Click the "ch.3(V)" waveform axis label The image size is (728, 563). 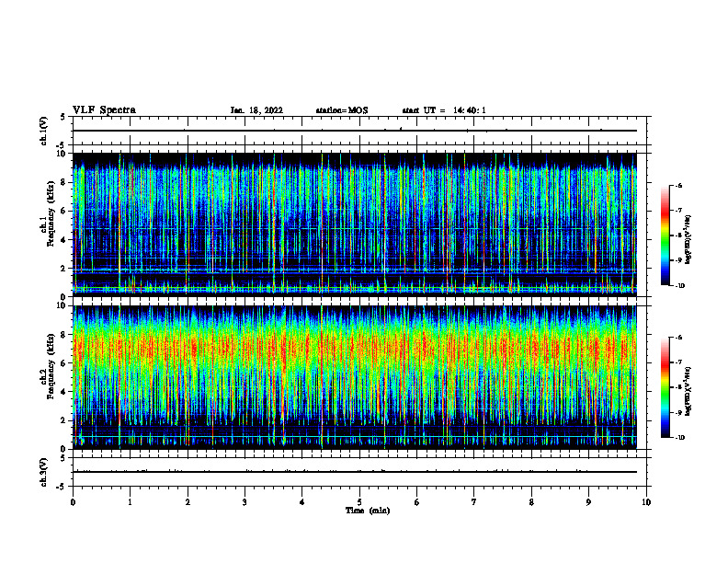43,472
